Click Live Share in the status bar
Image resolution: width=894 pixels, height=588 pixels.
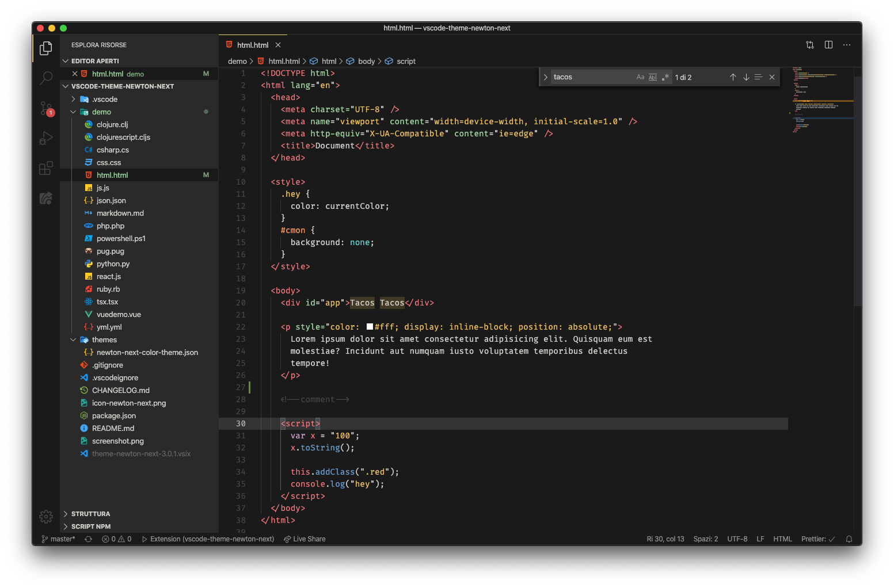pyautogui.click(x=305, y=539)
